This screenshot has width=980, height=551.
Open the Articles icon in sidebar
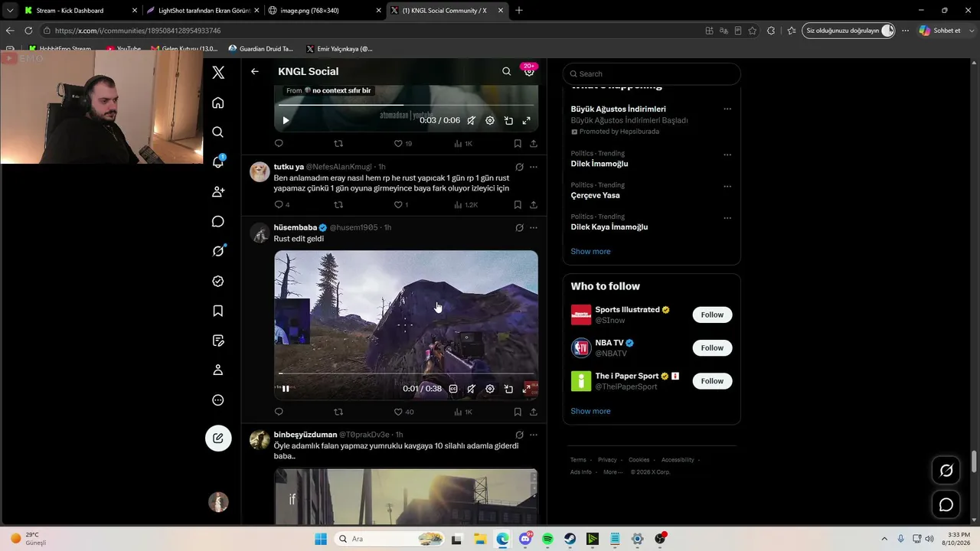coord(218,341)
